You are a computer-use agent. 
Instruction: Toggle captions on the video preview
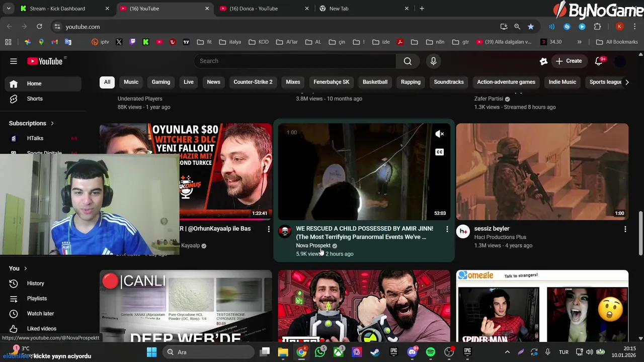click(439, 152)
